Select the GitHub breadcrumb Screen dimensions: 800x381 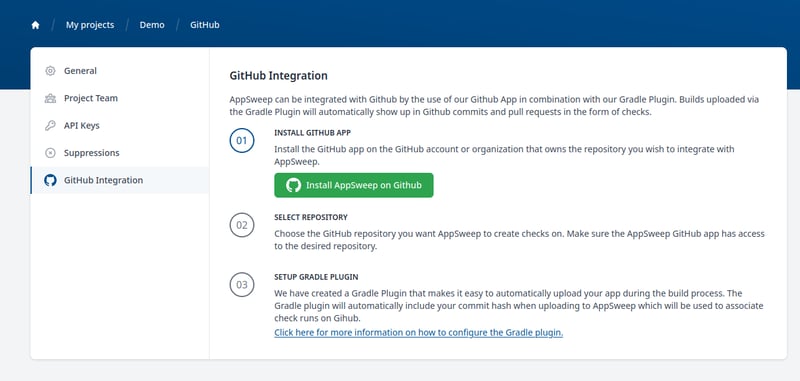(205, 25)
